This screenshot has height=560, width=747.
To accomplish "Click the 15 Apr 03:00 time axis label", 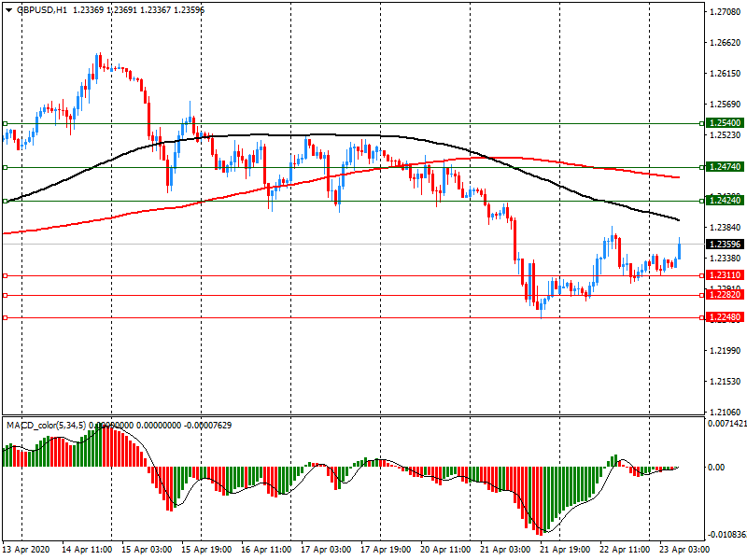I will (147, 550).
